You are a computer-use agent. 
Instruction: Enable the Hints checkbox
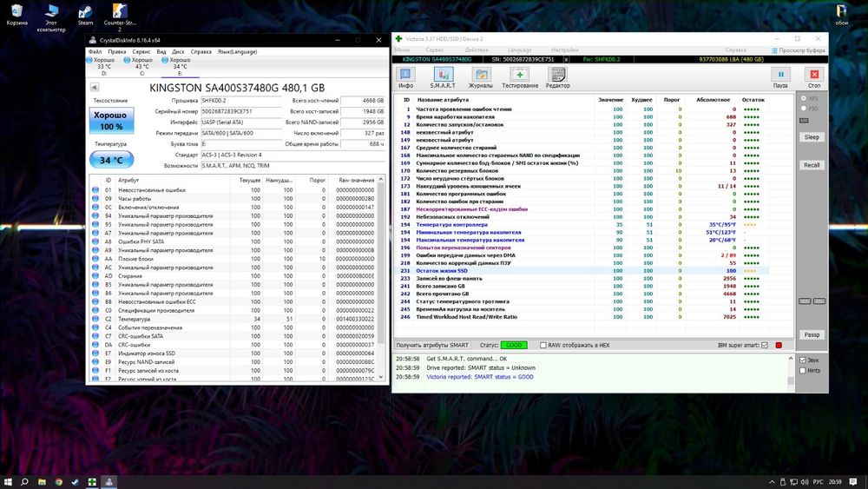click(803, 371)
